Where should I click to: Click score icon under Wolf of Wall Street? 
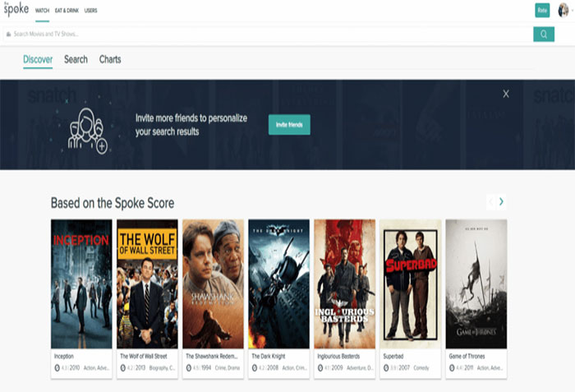point(123,368)
